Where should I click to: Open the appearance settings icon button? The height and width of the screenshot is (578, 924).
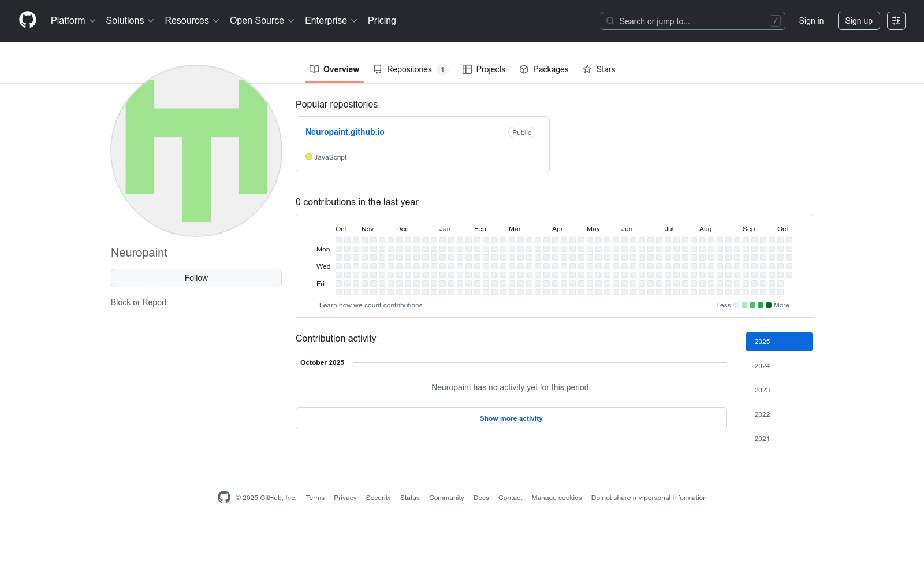coord(896,21)
